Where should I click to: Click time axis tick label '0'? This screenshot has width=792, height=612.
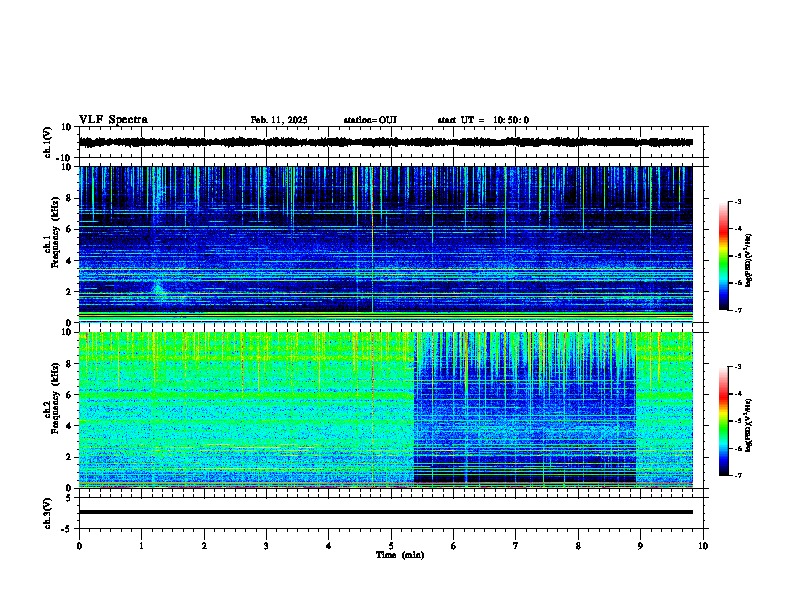(x=79, y=545)
